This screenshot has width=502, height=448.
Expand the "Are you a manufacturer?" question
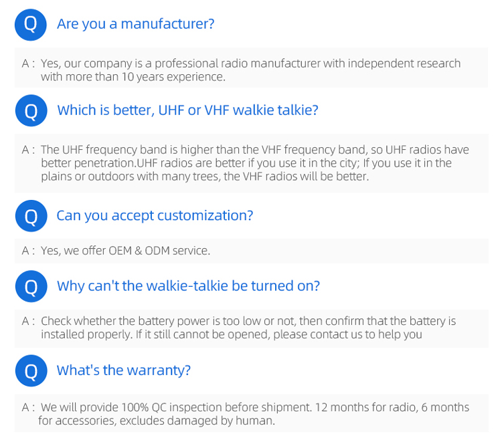[135, 24]
